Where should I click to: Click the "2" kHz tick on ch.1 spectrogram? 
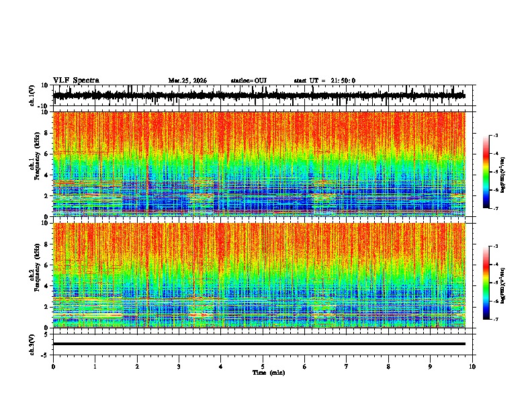click(x=46, y=196)
